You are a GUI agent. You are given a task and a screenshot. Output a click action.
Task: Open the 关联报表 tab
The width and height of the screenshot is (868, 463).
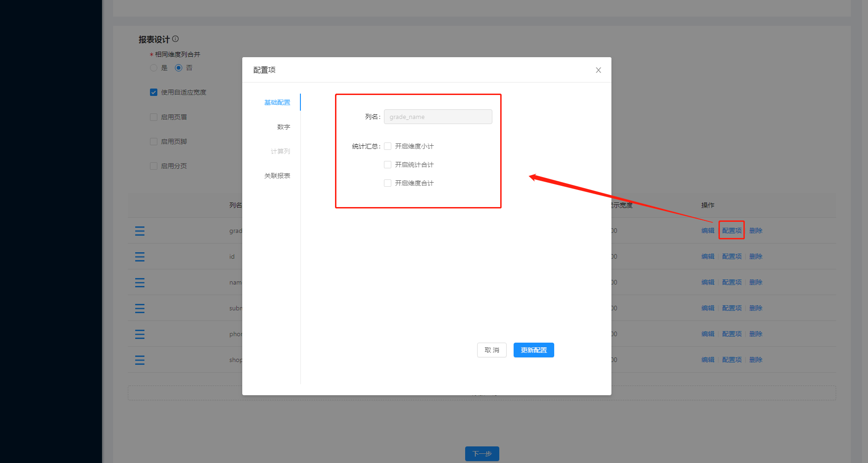coord(277,176)
